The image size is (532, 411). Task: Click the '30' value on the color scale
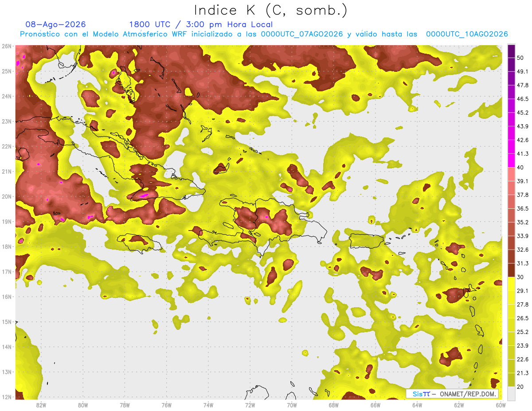[x=520, y=277]
